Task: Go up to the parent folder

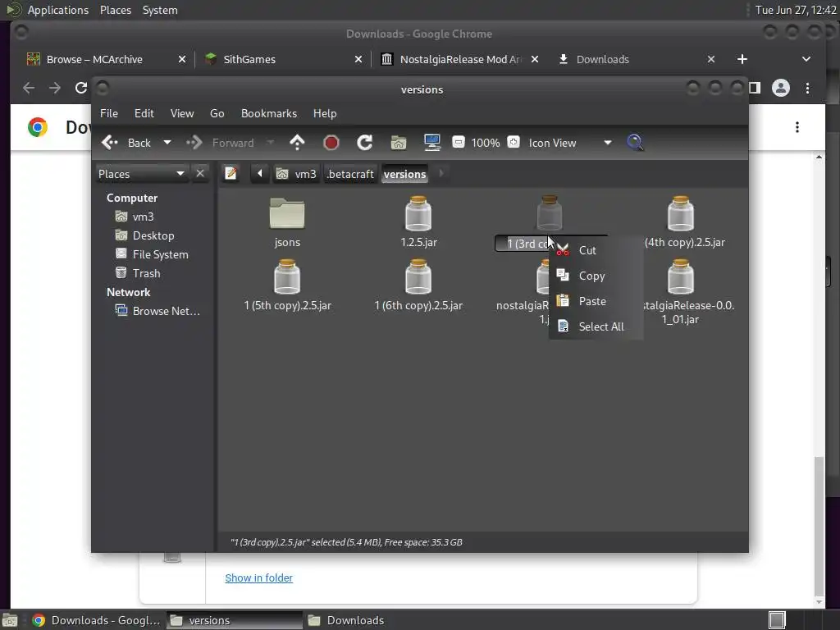Action: point(297,143)
